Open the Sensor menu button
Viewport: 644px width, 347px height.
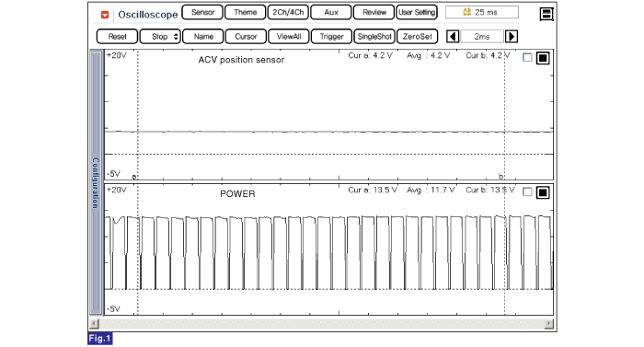coord(202,12)
